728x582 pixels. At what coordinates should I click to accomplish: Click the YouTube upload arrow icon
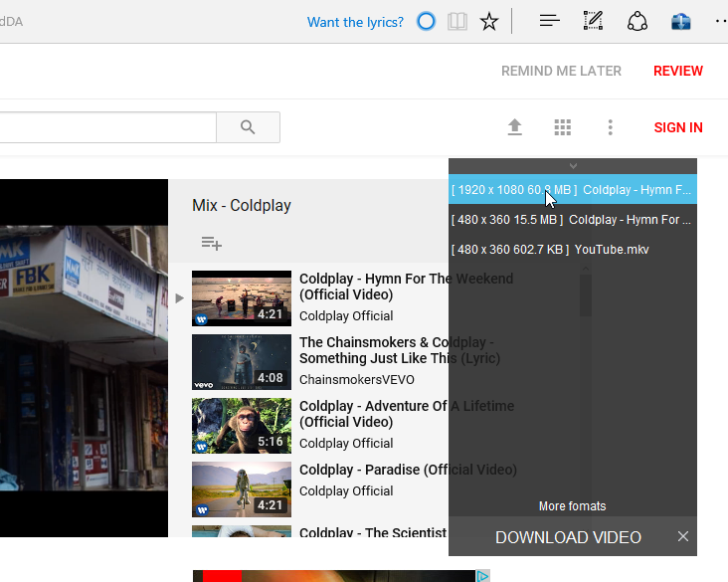pos(514,127)
